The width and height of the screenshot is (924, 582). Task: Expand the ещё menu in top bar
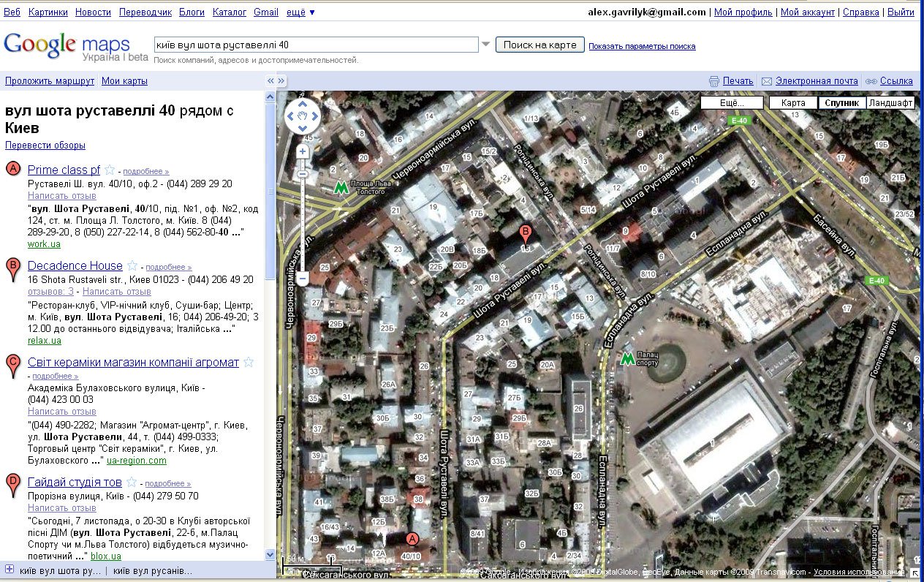click(301, 12)
